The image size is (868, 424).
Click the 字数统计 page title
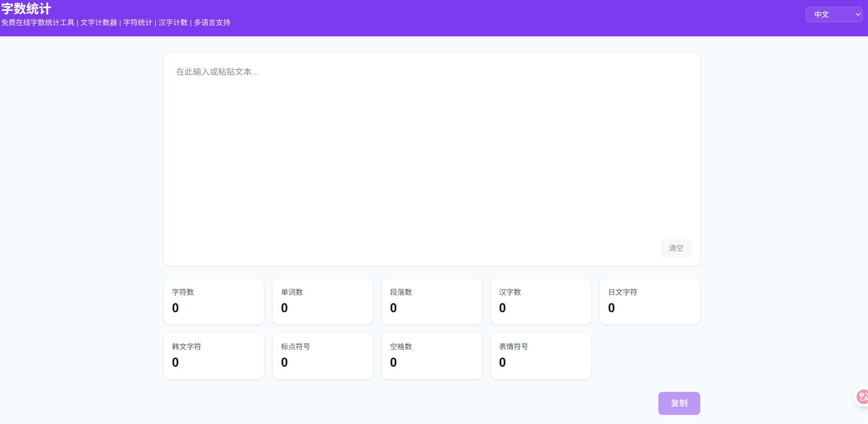coord(26,9)
